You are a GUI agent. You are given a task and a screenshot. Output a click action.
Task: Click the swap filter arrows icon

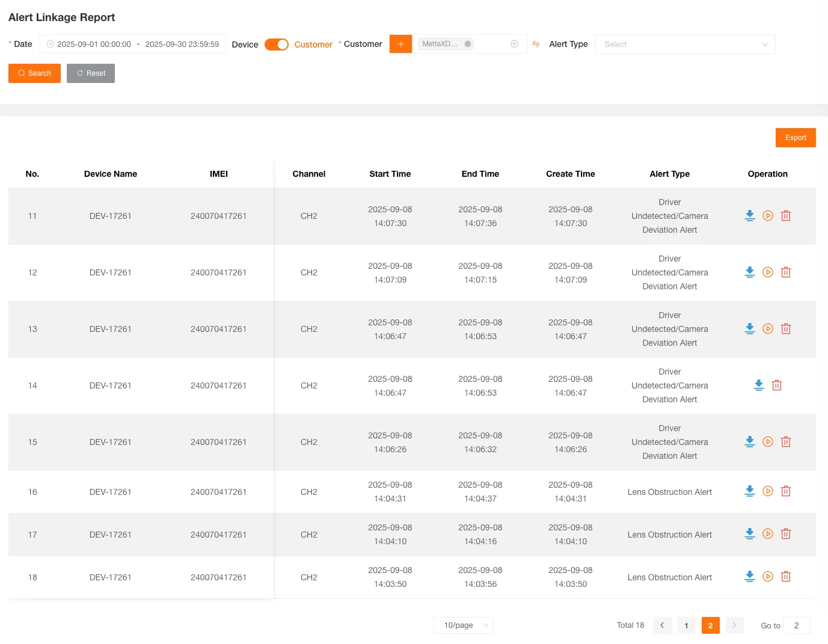(x=536, y=44)
